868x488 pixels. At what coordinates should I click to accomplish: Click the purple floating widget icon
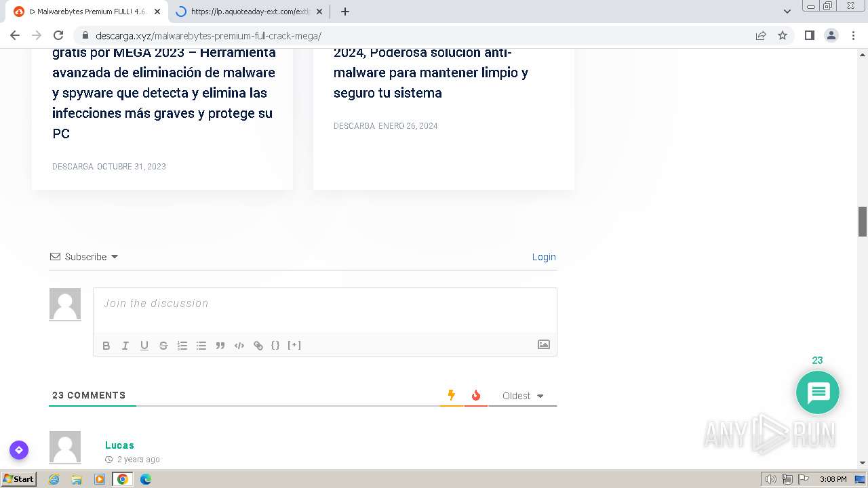19,450
